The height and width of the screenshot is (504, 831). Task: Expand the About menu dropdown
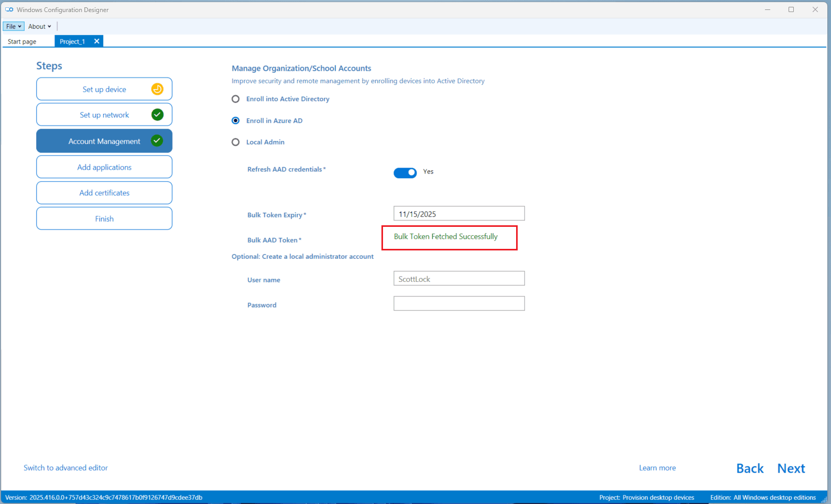(39, 26)
